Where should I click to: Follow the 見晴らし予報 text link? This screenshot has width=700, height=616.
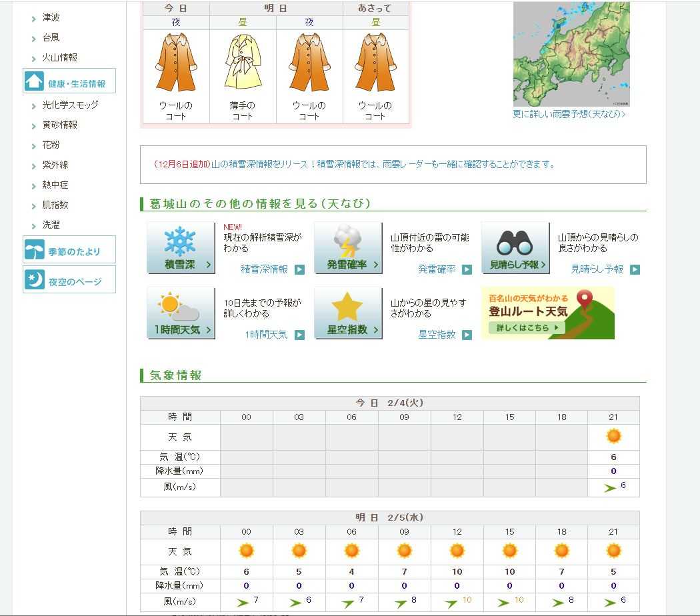(x=597, y=269)
